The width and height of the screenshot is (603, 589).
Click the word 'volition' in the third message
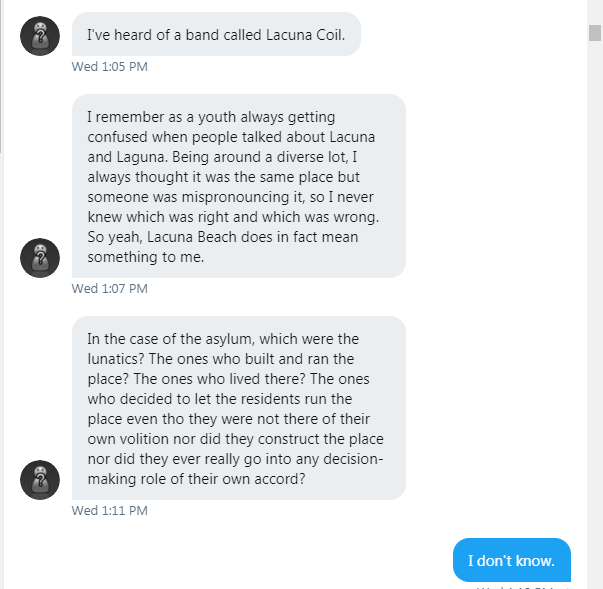click(157, 439)
